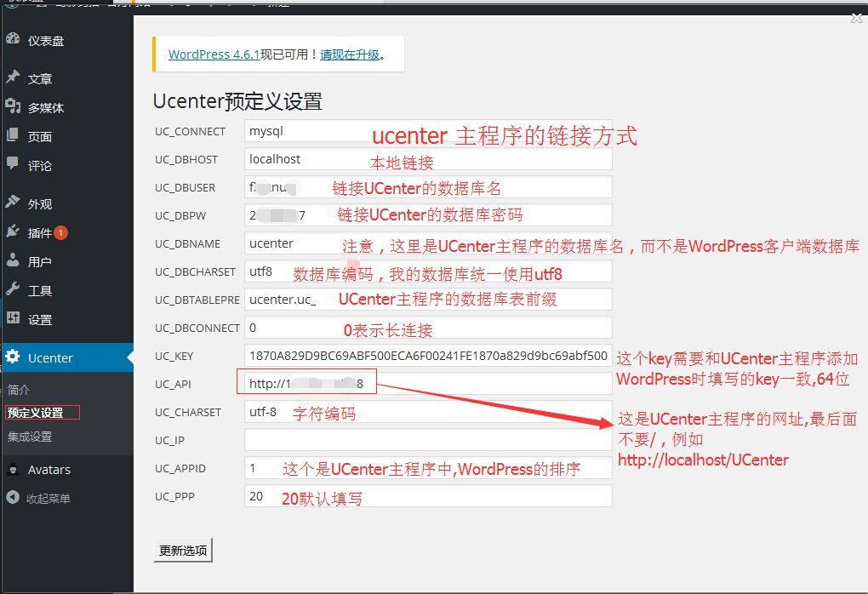Open the 简介 submenu entry

point(18,390)
